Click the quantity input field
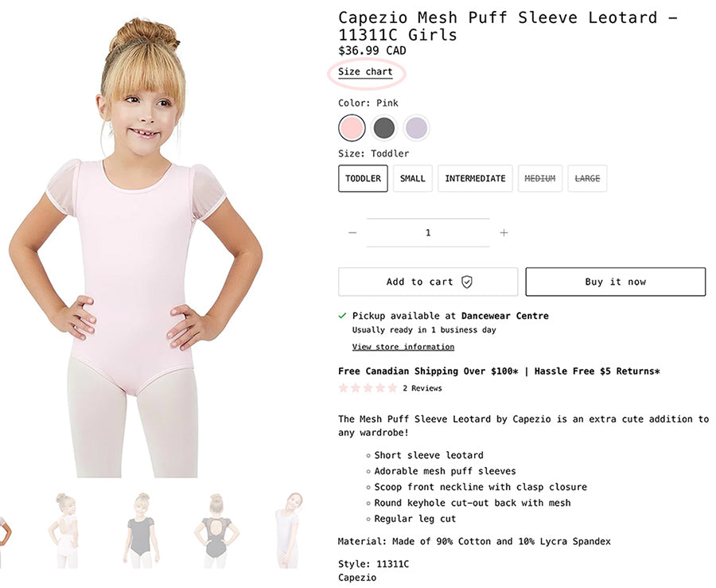 (x=428, y=233)
